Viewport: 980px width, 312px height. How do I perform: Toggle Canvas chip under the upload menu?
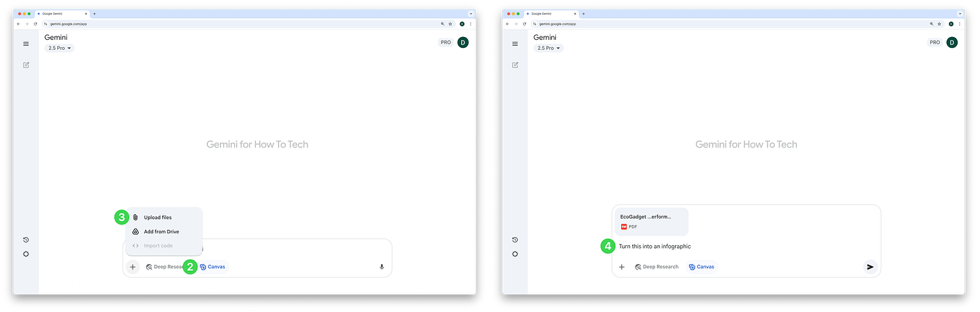click(x=213, y=267)
